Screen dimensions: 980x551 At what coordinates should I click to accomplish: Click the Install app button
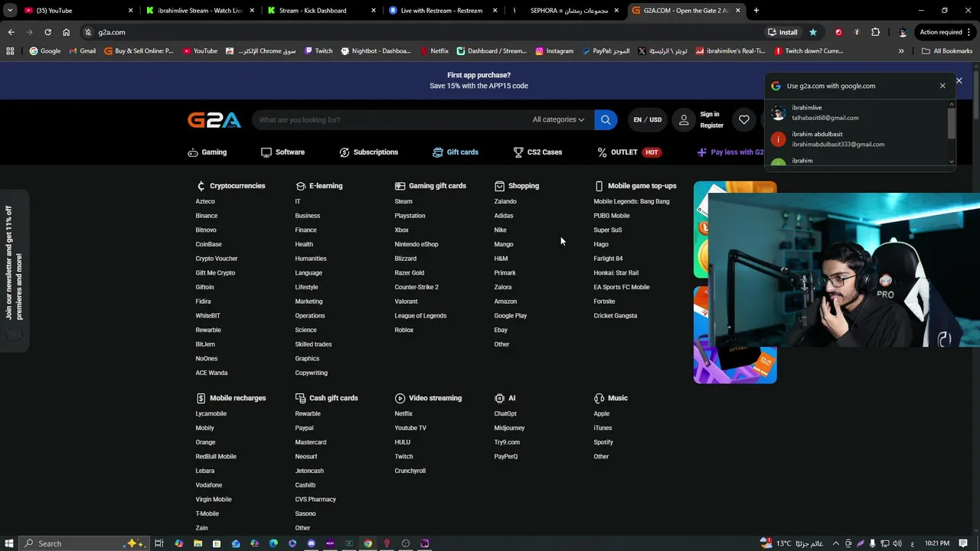tap(782, 32)
